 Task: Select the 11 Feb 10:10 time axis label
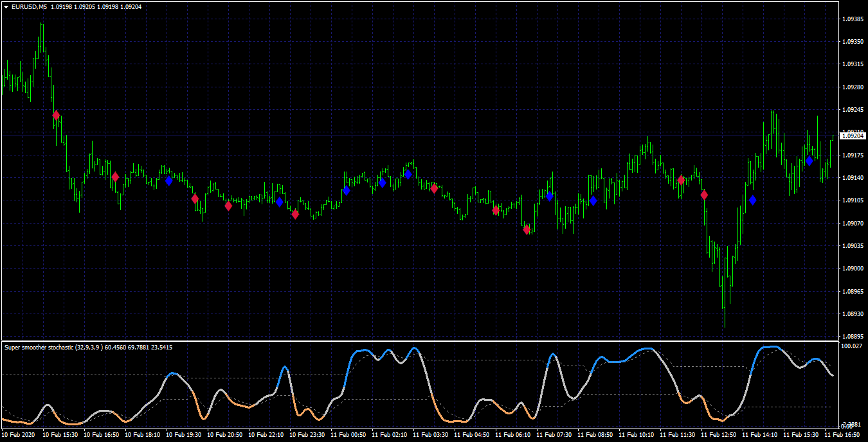click(x=637, y=435)
